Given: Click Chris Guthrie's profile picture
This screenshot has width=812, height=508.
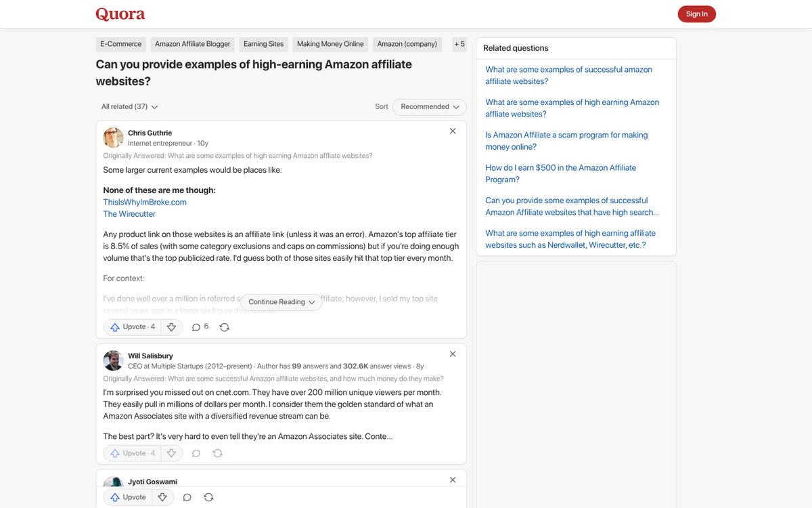Looking at the screenshot, I should [x=113, y=137].
